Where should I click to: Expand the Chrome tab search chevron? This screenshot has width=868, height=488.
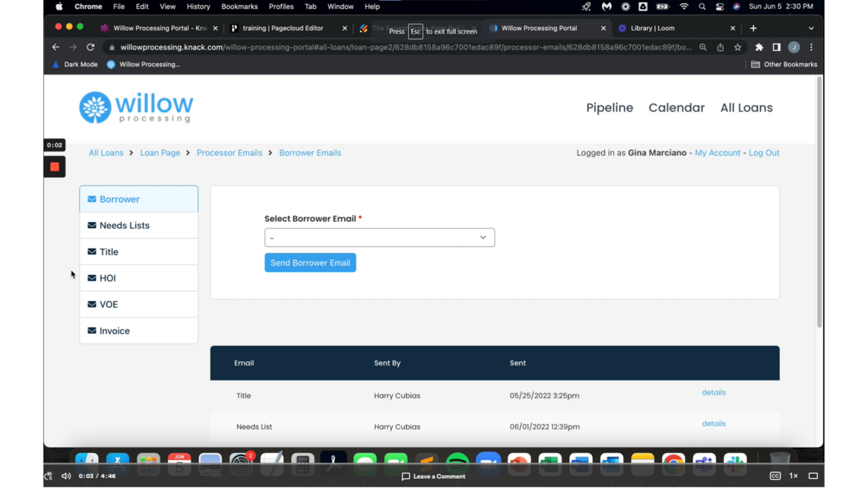click(x=811, y=28)
